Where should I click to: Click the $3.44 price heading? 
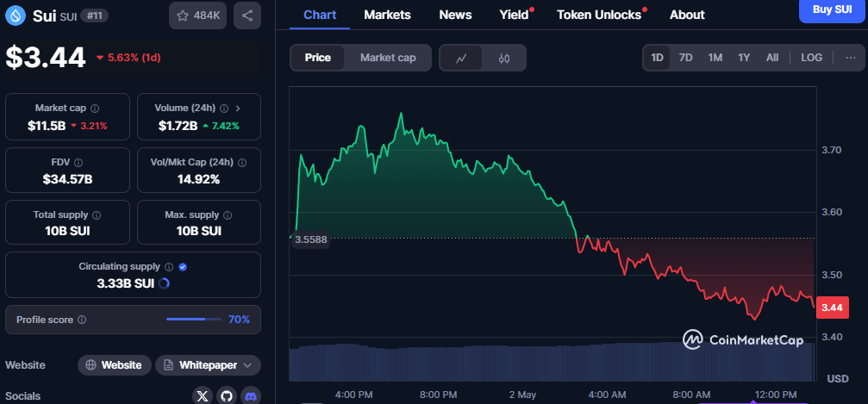(x=46, y=58)
